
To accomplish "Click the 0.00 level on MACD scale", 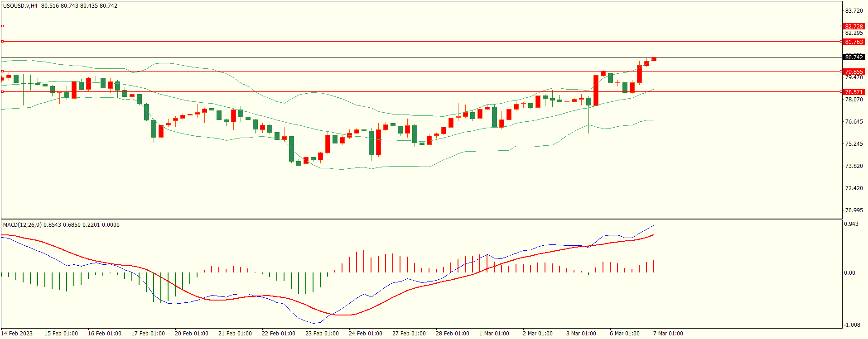I will (849, 273).
